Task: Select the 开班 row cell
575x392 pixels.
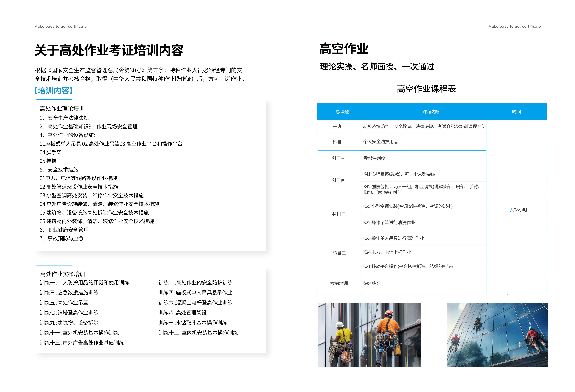Action: pos(337,126)
